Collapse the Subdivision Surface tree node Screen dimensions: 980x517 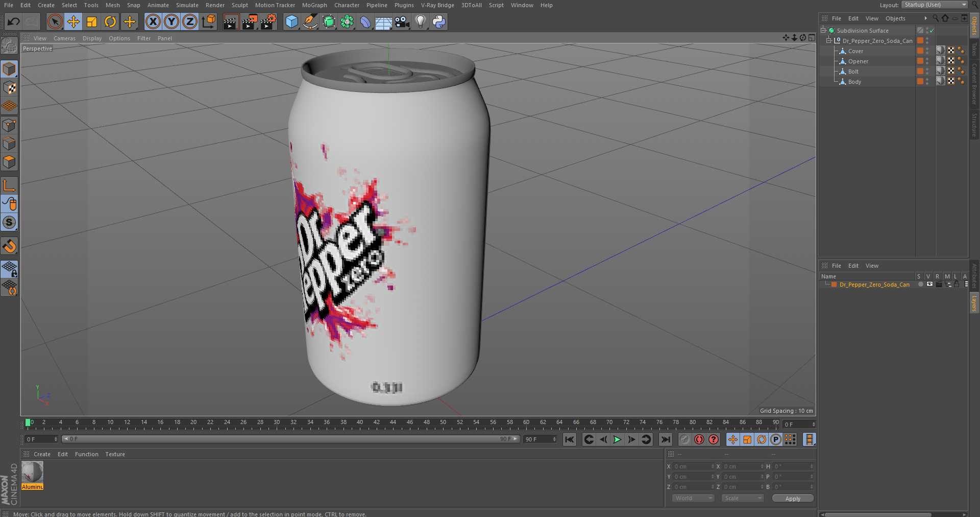pyautogui.click(x=823, y=31)
